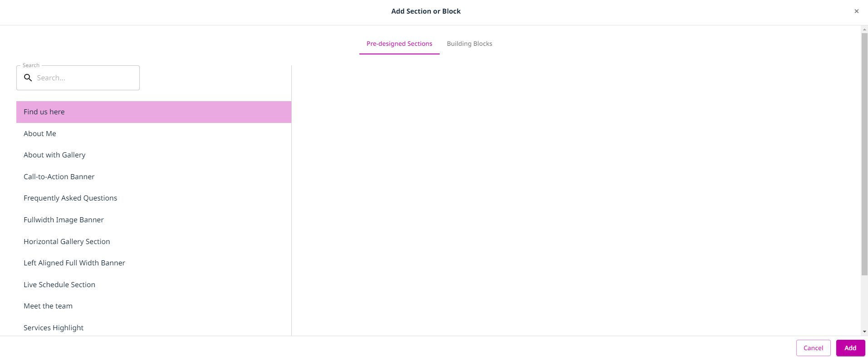Switch to the Building Blocks tab

[469, 44]
